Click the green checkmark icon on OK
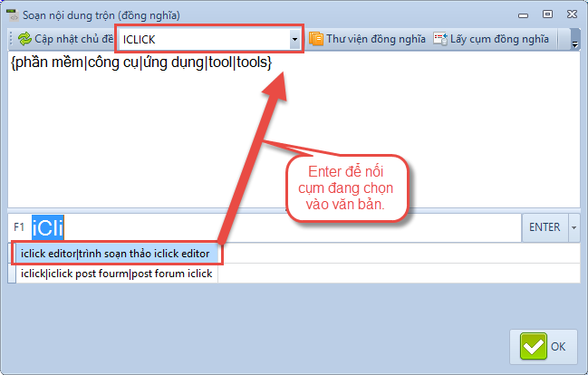This screenshot has height=375, width=588. (534, 346)
